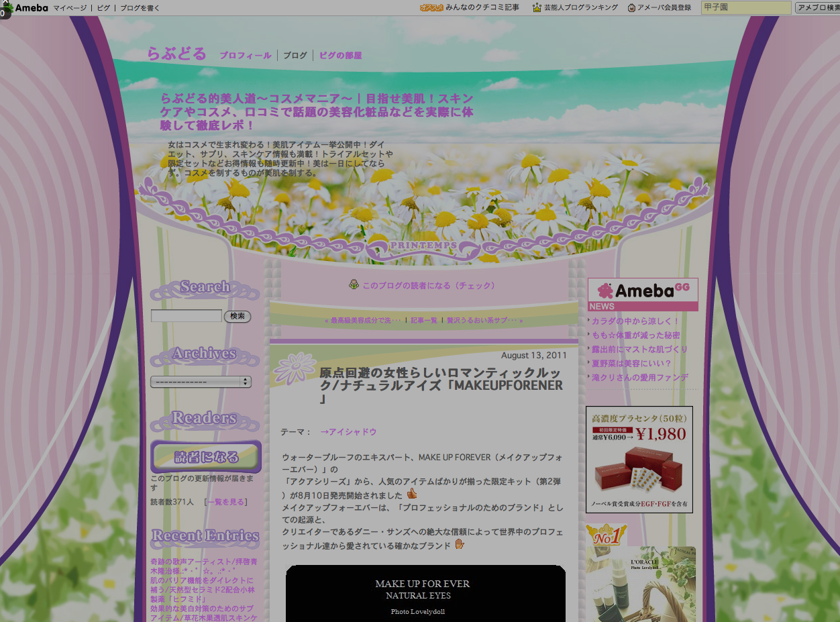840x622 pixels.
Task: Open the 芸能人ブログランキング link
Action: pyautogui.click(x=581, y=8)
